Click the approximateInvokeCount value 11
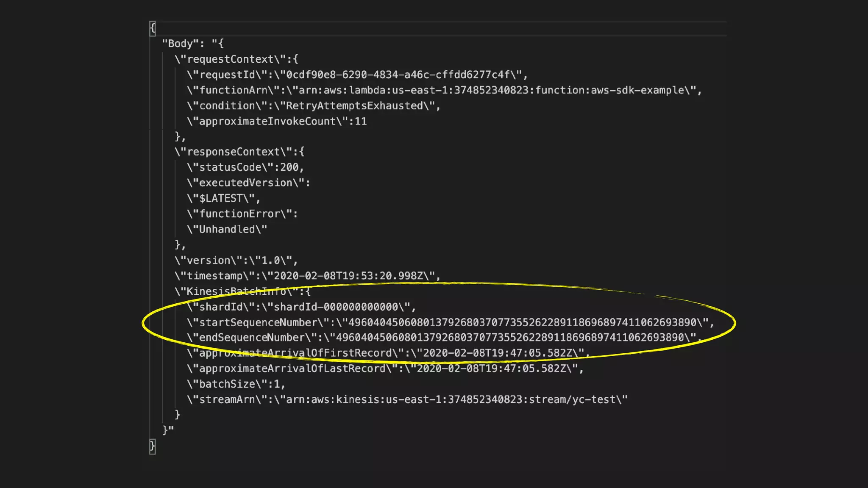The height and width of the screenshot is (488, 868). pyautogui.click(x=361, y=122)
